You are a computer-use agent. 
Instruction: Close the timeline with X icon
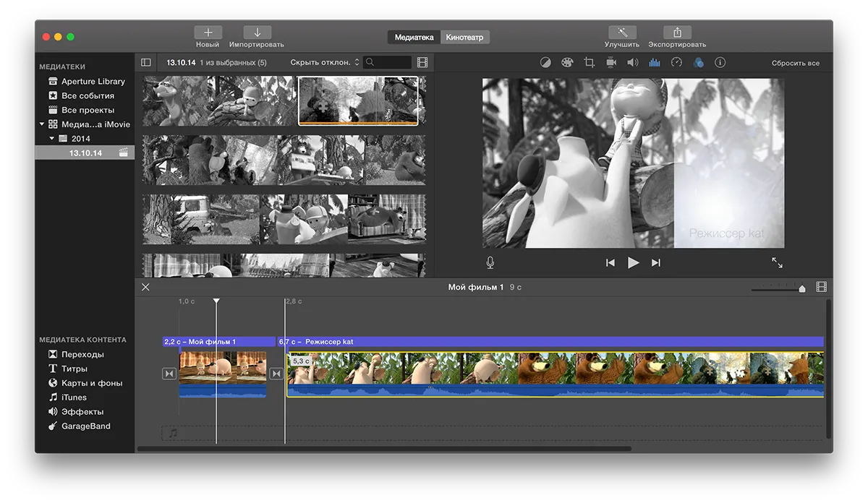145,287
